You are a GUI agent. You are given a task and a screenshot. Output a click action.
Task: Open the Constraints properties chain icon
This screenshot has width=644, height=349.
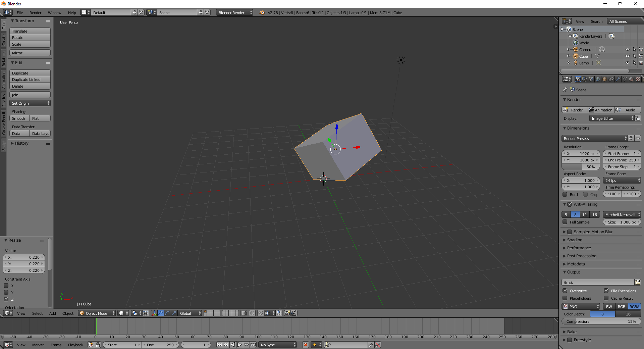point(611,79)
